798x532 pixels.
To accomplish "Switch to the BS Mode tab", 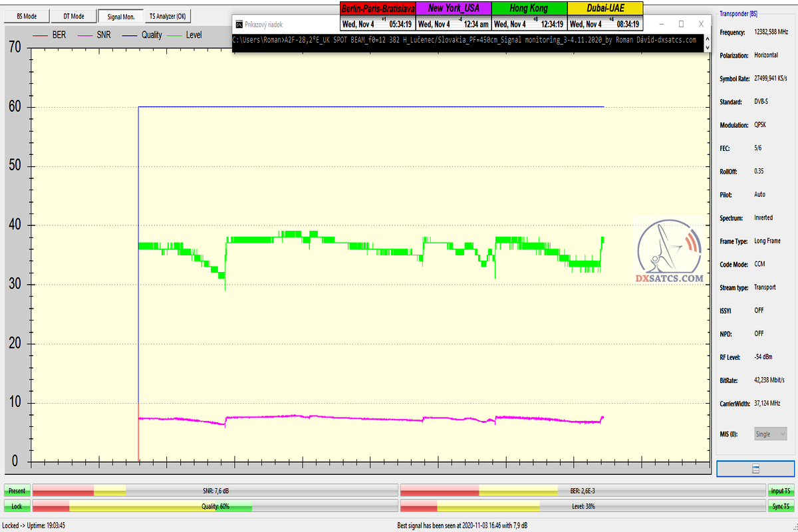I will click(26, 16).
